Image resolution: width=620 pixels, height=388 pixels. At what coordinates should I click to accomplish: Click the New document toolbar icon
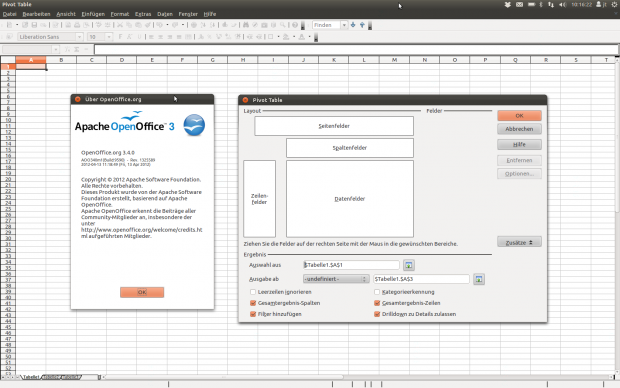(9, 25)
